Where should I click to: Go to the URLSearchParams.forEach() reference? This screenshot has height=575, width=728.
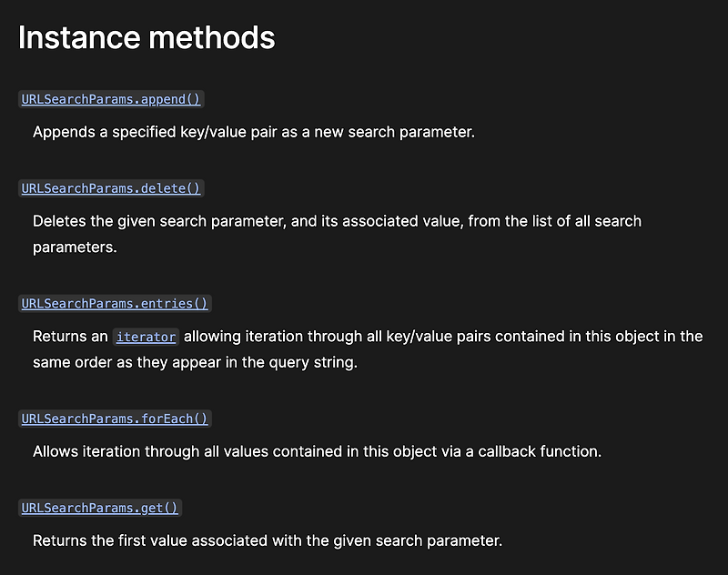pyautogui.click(x=115, y=419)
